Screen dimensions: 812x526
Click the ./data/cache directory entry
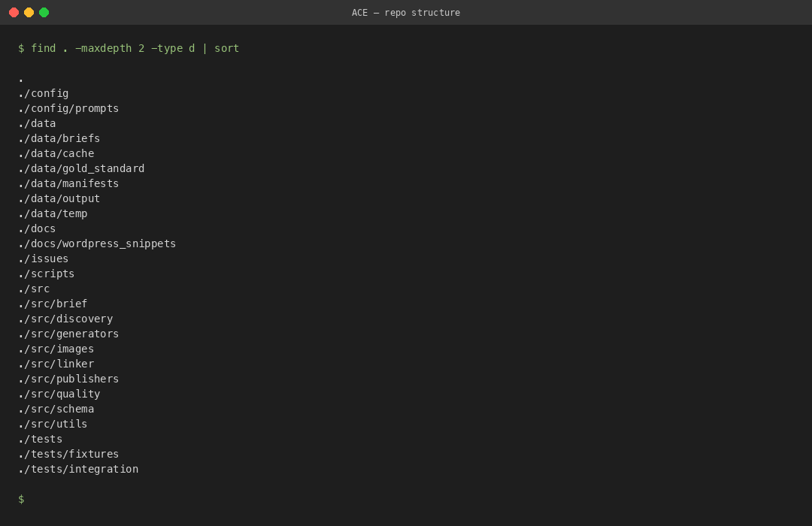56,153
